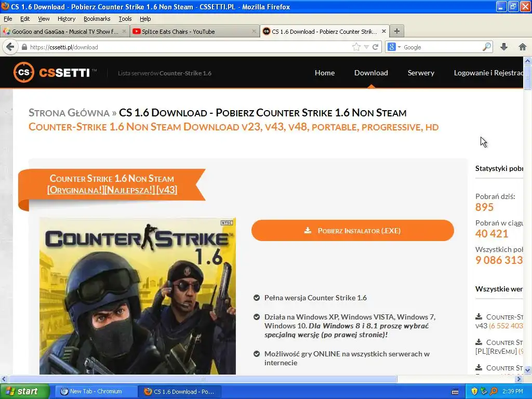Click the Strona Główna breadcrumb link

click(x=69, y=113)
